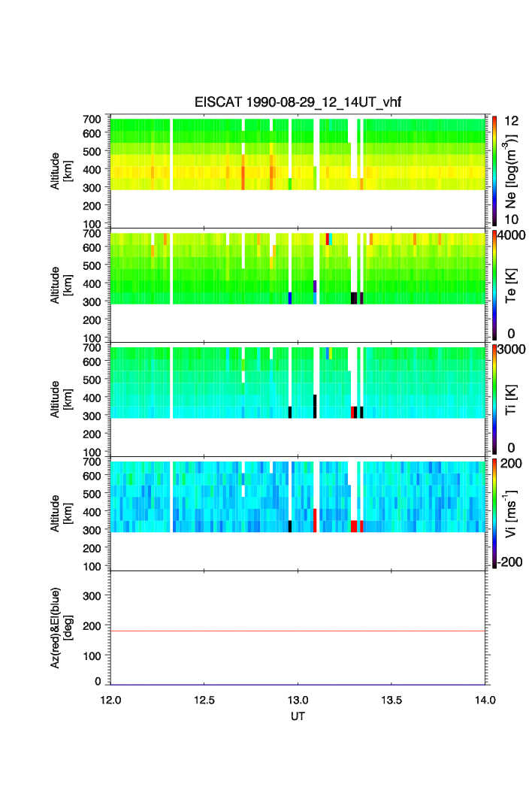
Task: Select the Vi [ms-1] colorbar label
Action: click(x=511, y=513)
